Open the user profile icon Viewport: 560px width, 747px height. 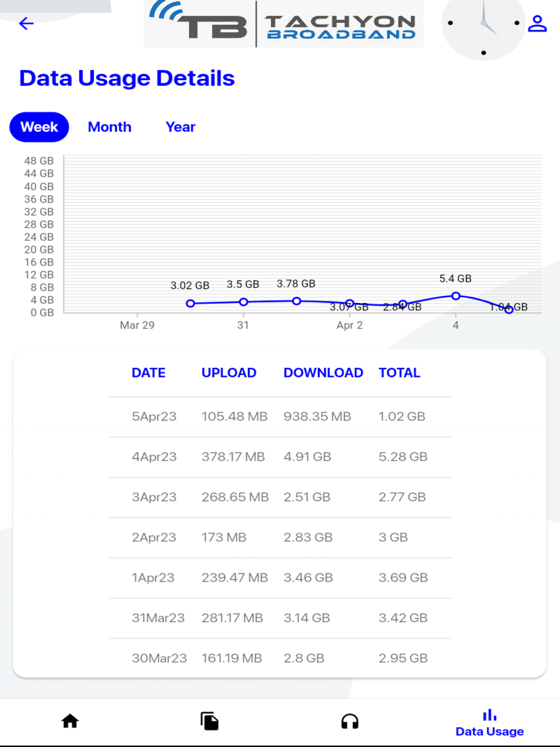(538, 24)
